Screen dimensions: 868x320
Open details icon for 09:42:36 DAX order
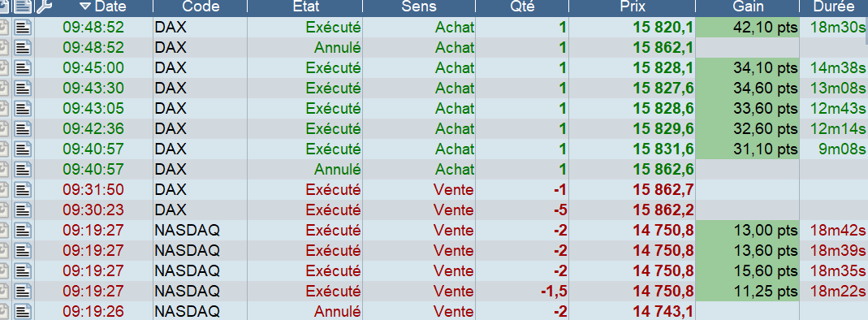point(23,129)
